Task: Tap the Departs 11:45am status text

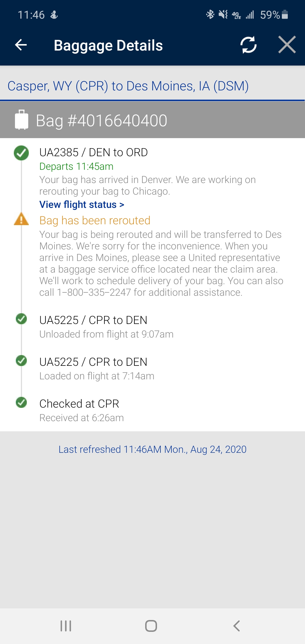Action: 76,166
